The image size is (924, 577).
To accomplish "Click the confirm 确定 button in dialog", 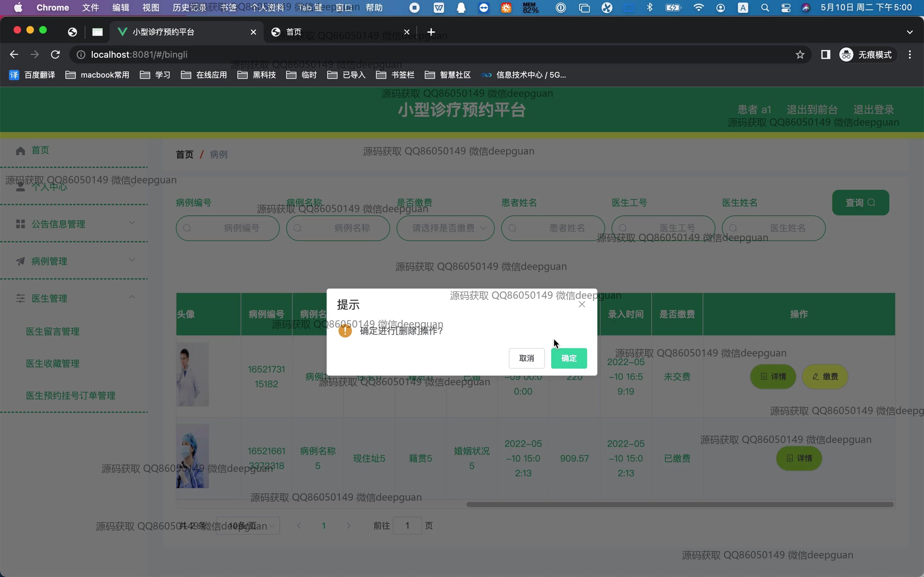I will pyautogui.click(x=569, y=358).
